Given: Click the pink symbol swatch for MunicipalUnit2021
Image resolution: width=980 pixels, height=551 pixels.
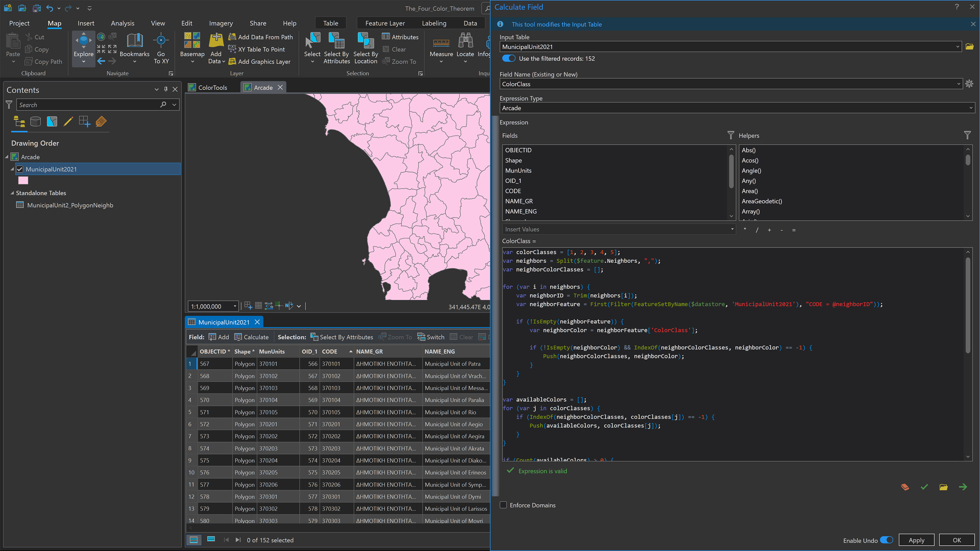Looking at the screenshot, I should coord(23,180).
